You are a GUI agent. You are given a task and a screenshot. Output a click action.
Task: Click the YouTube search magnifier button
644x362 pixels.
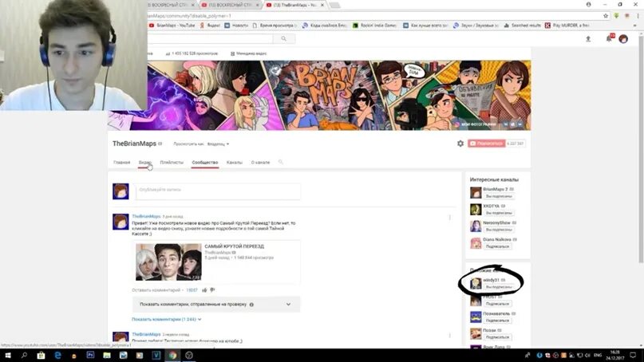[x=283, y=38]
